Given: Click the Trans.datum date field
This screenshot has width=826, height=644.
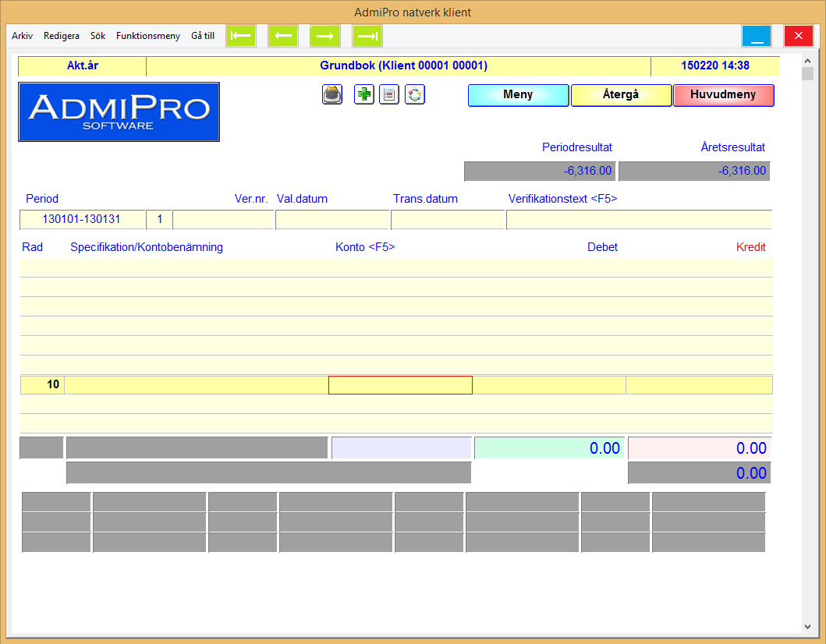Looking at the screenshot, I should [x=448, y=220].
